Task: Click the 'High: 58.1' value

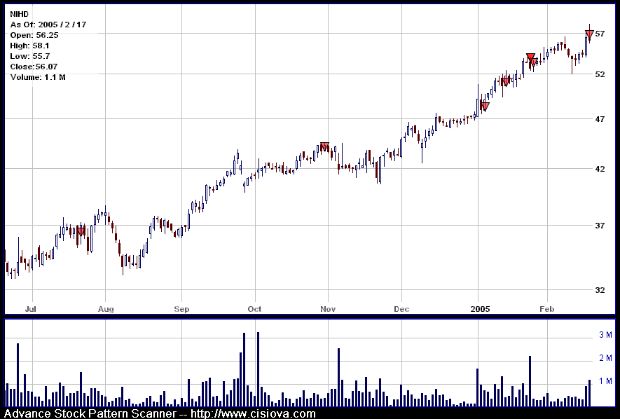Action: (x=30, y=45)
